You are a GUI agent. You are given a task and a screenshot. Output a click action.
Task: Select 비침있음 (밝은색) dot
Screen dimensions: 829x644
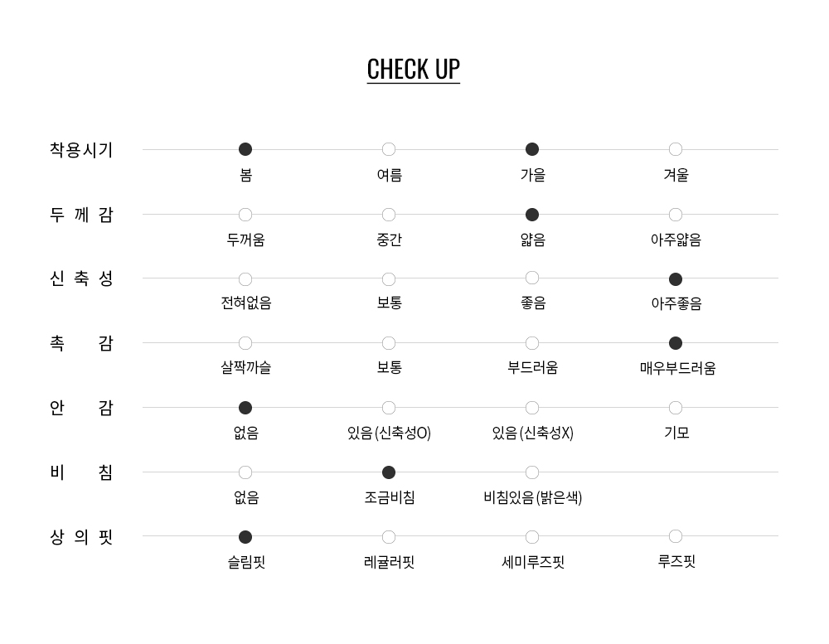tap(532, 472)
